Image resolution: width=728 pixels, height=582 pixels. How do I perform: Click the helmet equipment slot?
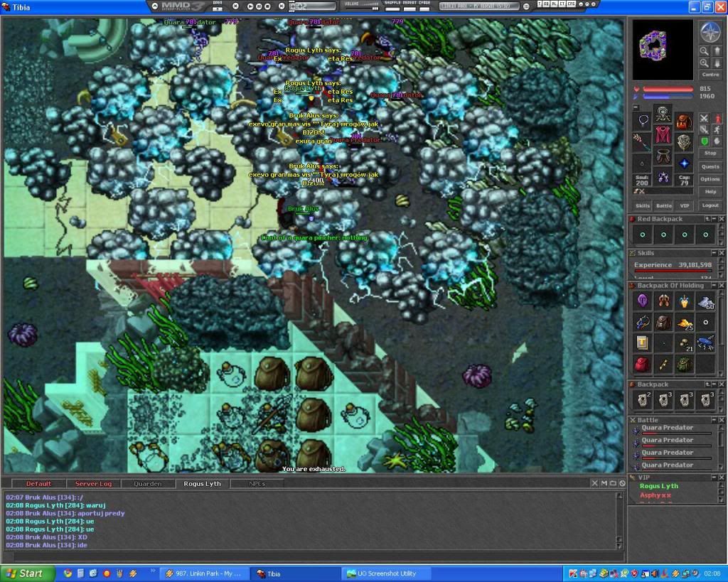663,114
